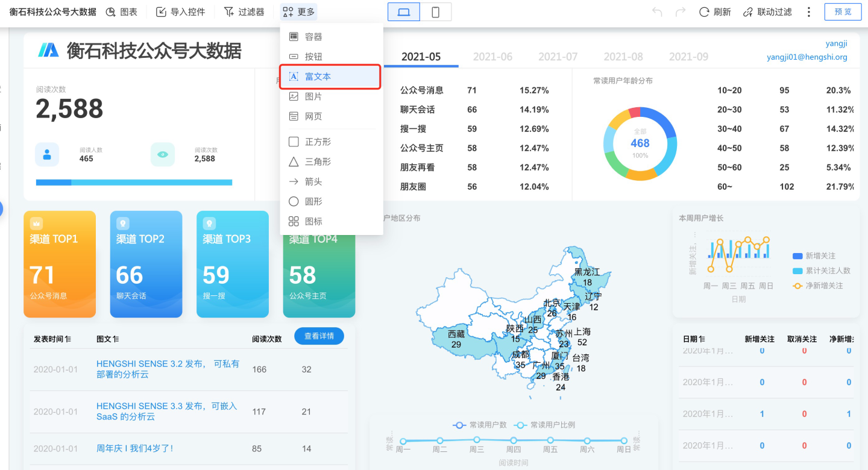Click the 查看详情 button
Viewport: 868px width, 470px height.
(x=319, y=336)
